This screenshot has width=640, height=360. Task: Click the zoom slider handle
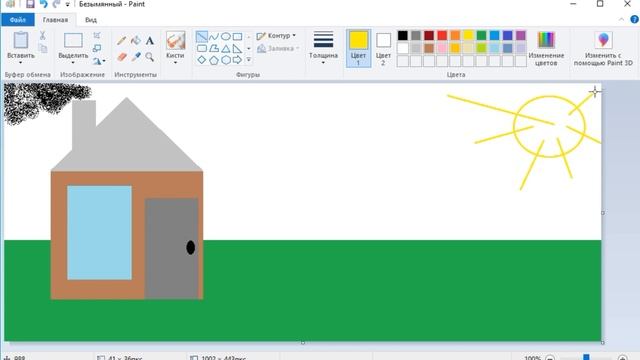tap(586, 358)
